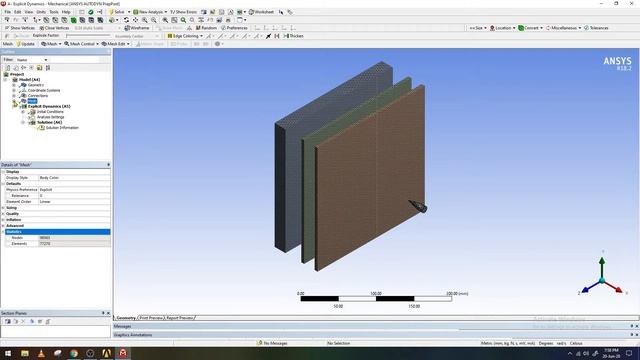Expand the Initial Conditions node
This screenshot has width=640, height=360.
point(23,111)
